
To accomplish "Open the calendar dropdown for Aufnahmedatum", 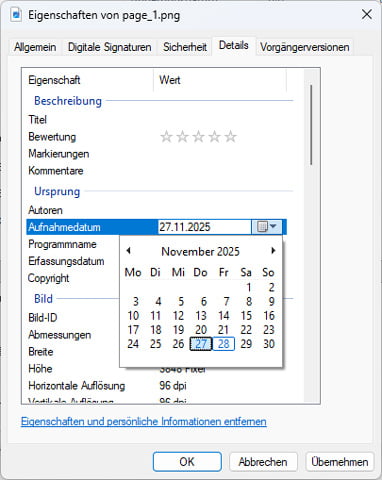I will pyautogui.click(x=267, y=227).
